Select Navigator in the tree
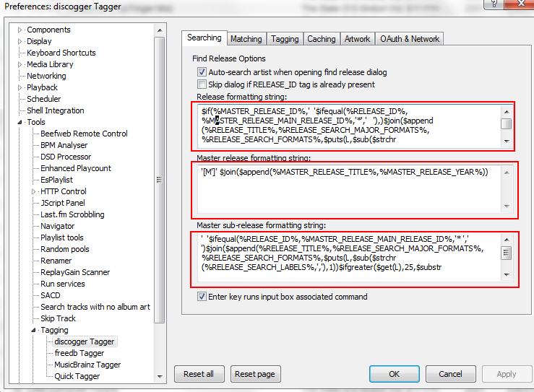 coord(58,226)
